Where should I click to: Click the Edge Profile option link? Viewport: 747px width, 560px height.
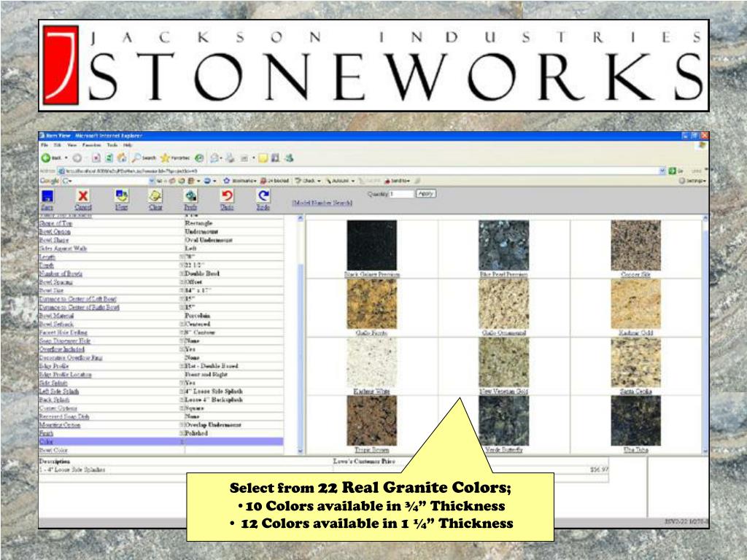[54, 366]
